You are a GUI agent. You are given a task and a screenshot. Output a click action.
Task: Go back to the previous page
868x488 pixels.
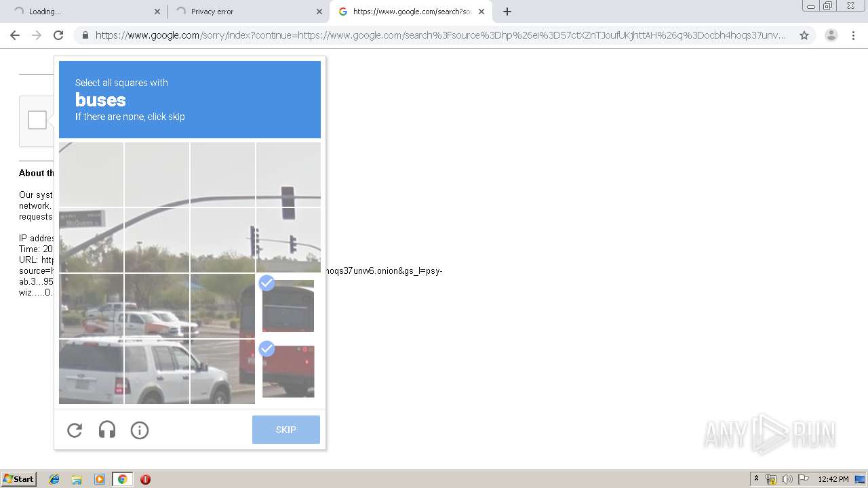click(x=15, y=35)
